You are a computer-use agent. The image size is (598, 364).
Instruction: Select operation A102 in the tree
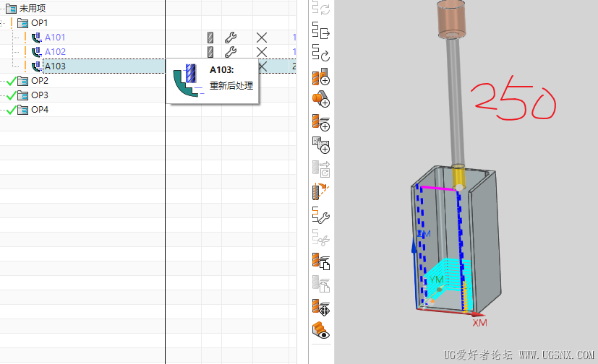tap(55, 52)
